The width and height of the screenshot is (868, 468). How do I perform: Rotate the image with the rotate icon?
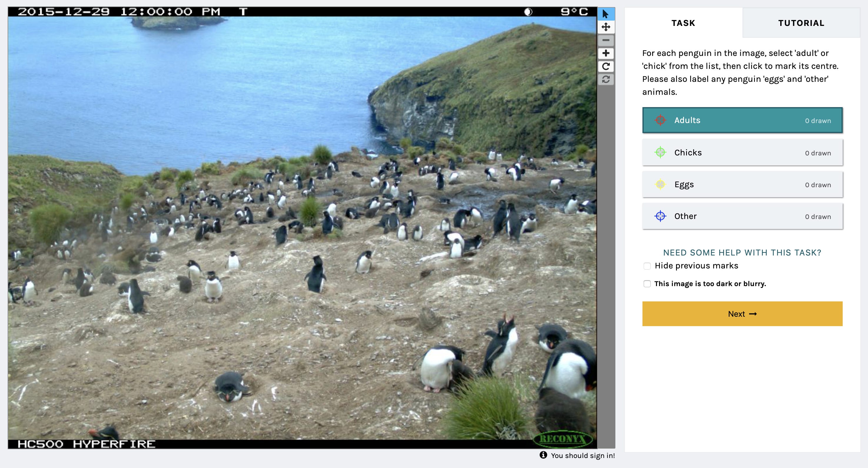[606, 67]
